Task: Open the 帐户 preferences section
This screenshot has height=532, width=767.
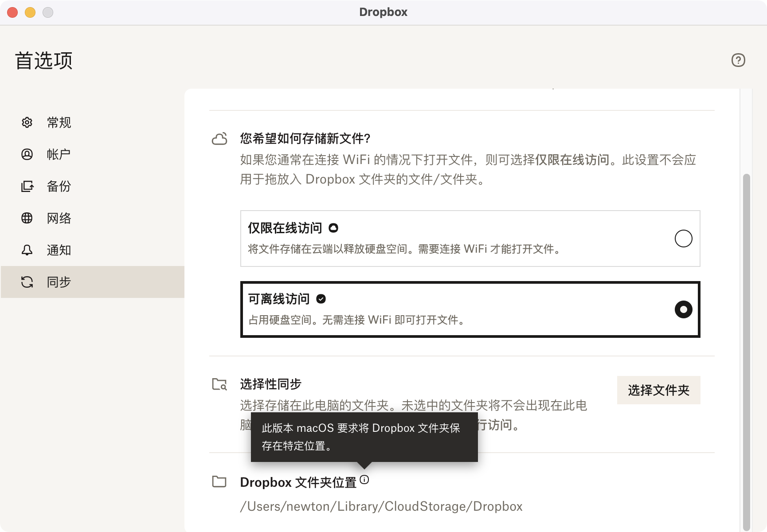Action: tap(92, 154)
